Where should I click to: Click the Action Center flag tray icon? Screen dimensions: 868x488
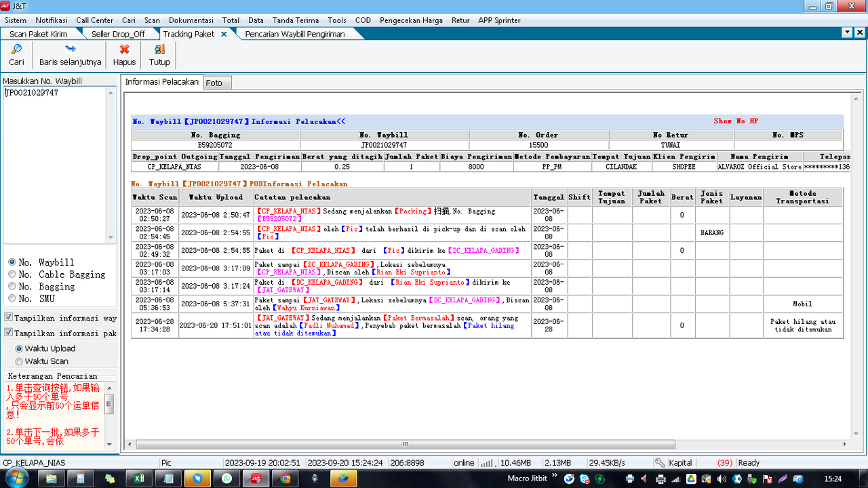(767, 479)
